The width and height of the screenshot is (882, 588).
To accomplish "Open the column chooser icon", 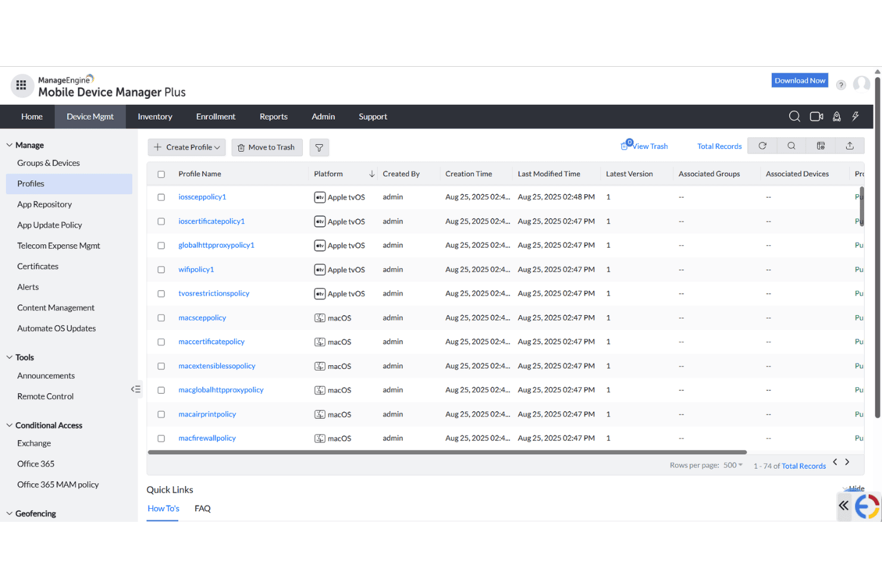I will [821, 146].
